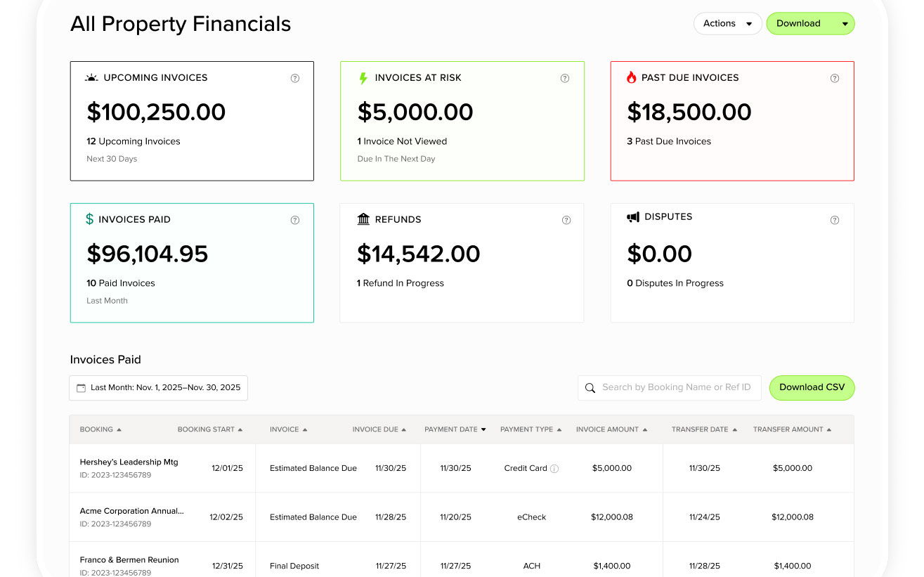Open the Actions dropdown

point(727,24)
